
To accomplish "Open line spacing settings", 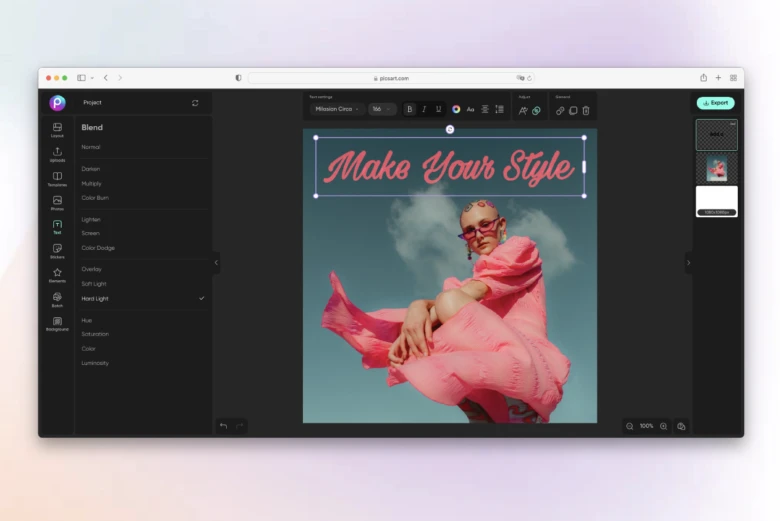I will coord(499,109).
